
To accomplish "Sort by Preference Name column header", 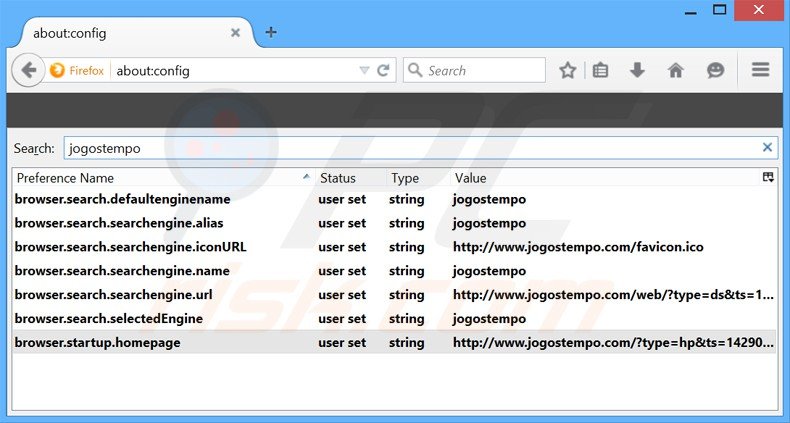I will point(164,178).
